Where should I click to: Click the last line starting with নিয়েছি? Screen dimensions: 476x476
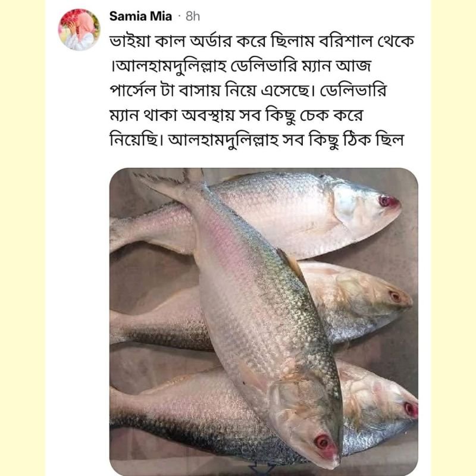[x=256, y=140]
